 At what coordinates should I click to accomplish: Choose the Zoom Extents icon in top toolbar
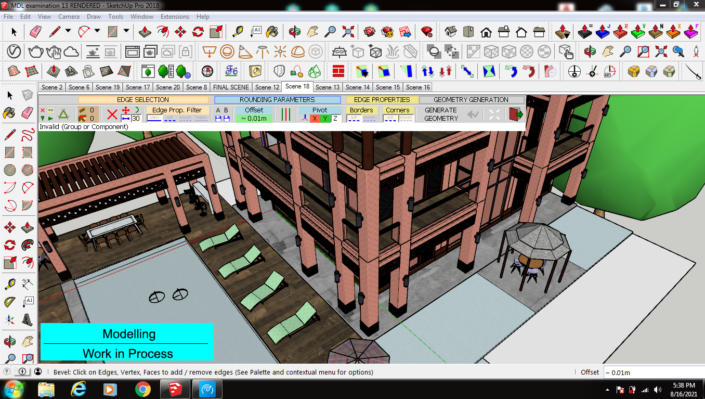348,32
